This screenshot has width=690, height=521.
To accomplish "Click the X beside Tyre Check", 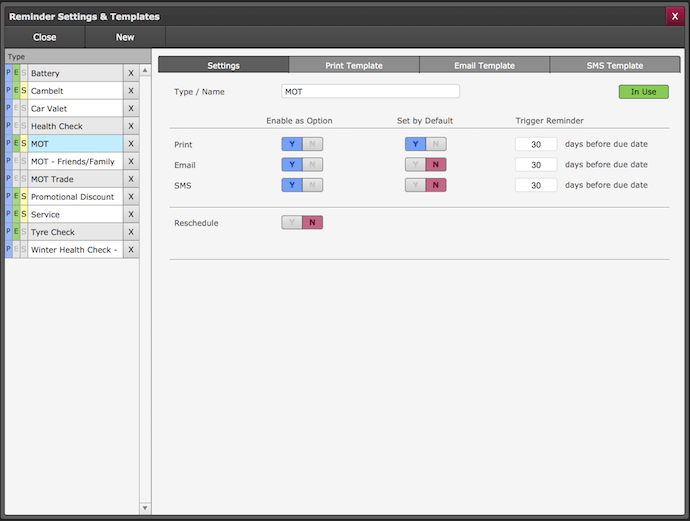I will click(131, 232).
